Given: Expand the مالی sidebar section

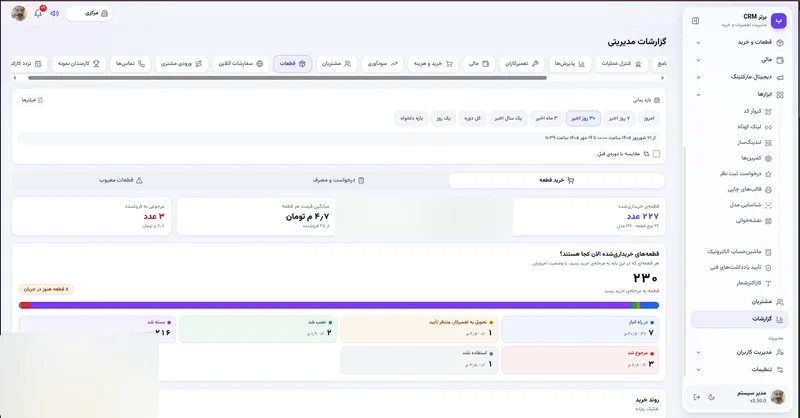Looking at the screenshot, I should click(x=739, y=60).
